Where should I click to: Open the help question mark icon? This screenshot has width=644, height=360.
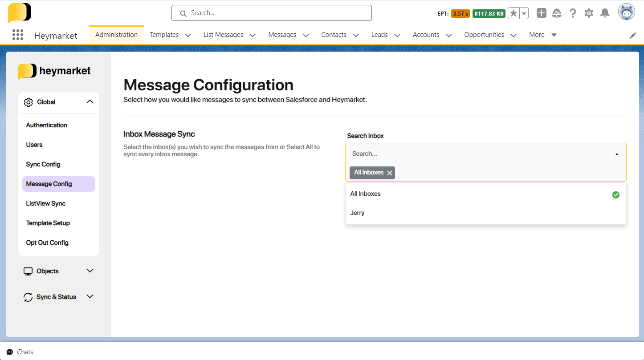573,13
